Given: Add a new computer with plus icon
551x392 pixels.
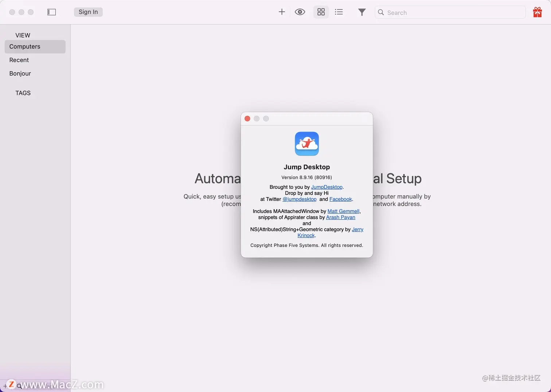Looking at the screenshot, I should click(x=282, y=12).
